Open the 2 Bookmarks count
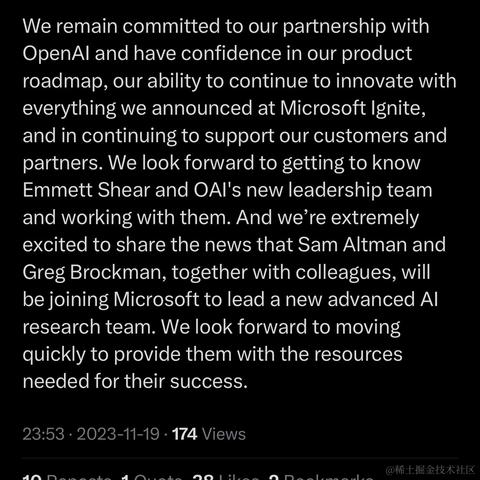The height and width of the screenshot is (480, 480). 321,477
